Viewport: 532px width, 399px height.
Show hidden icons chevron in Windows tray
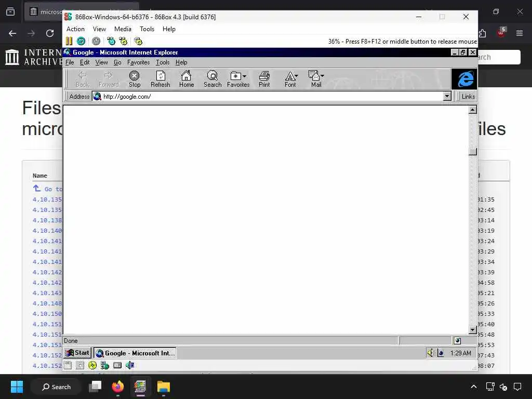(474, 387)
